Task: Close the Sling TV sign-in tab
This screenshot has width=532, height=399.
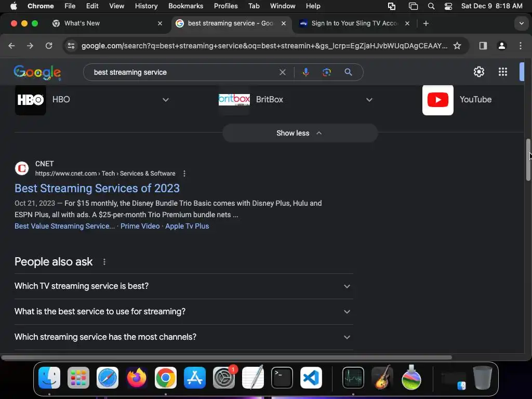Action: click(407, 23)
